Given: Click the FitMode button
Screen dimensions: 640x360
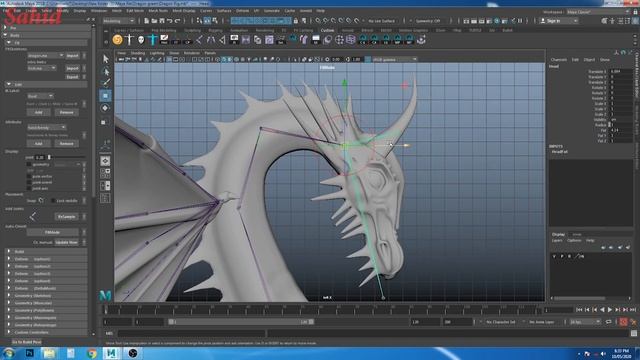Looking at the screenshot, I should (52, 232).
